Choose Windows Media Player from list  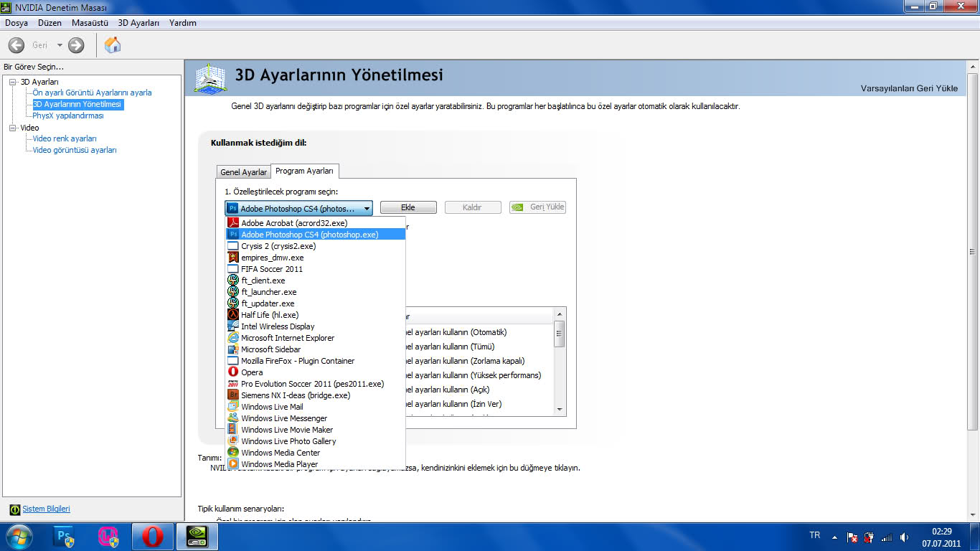316,464
